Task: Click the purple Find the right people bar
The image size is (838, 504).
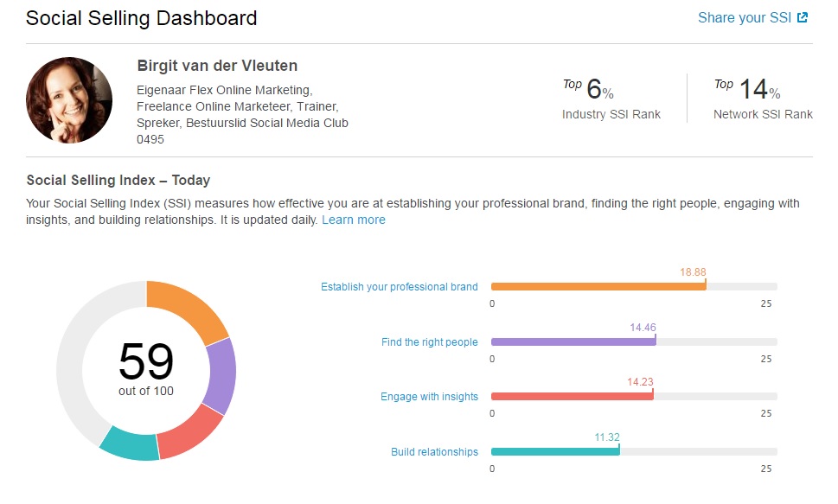Action: coord(573,342)
